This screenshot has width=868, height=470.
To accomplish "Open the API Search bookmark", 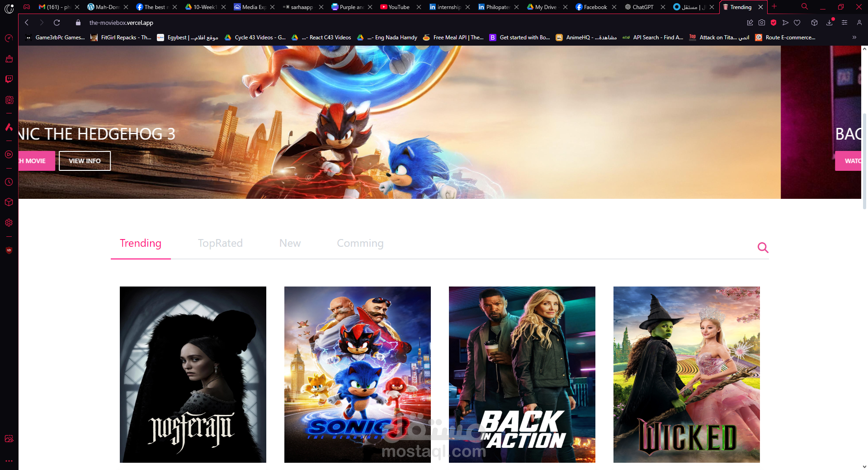I will tap(653, 38).
